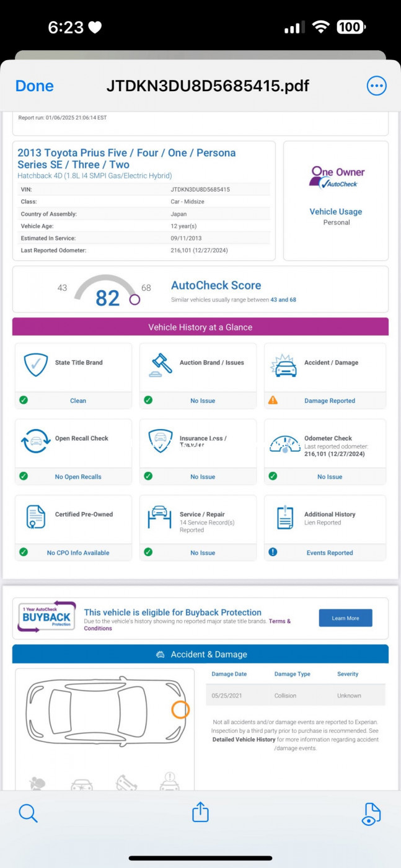
Task: Click the No CPO Info Available link
Action: click(78, 552)
